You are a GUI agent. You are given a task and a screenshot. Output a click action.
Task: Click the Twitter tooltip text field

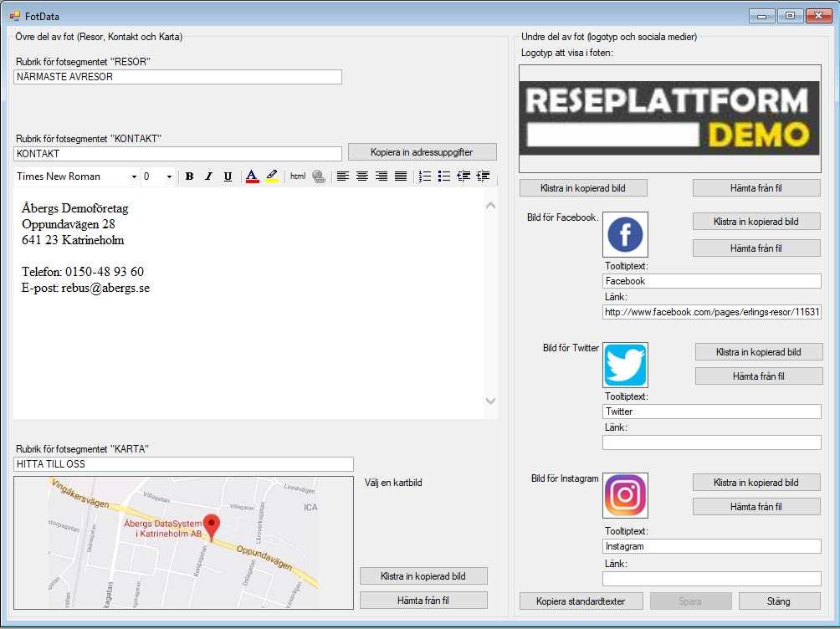click(x=711, y=412)
